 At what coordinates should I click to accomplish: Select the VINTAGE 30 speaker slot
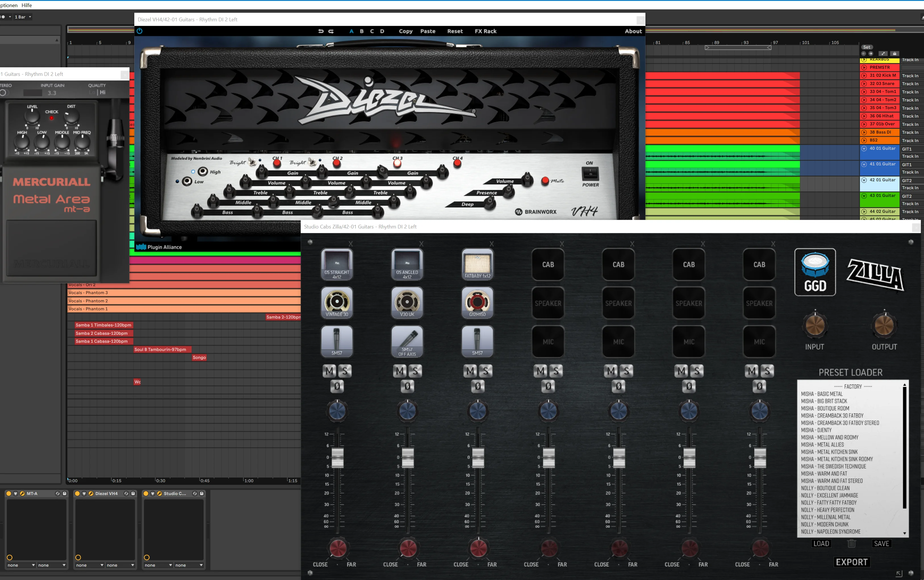click(337, 303)
